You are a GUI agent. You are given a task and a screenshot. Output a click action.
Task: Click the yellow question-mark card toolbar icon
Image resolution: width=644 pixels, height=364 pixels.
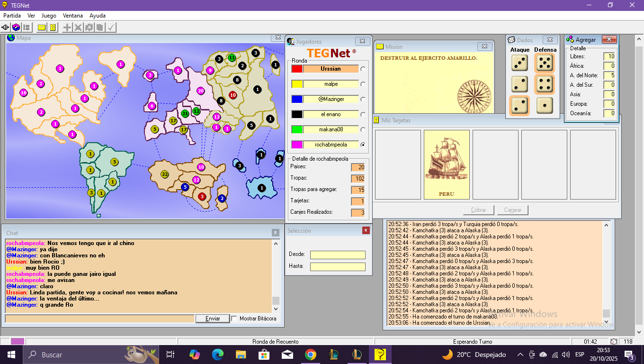coord(53,27)
